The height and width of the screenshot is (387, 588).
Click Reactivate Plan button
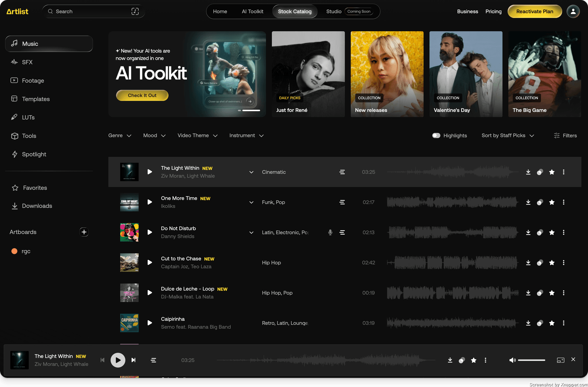(535, 11)
